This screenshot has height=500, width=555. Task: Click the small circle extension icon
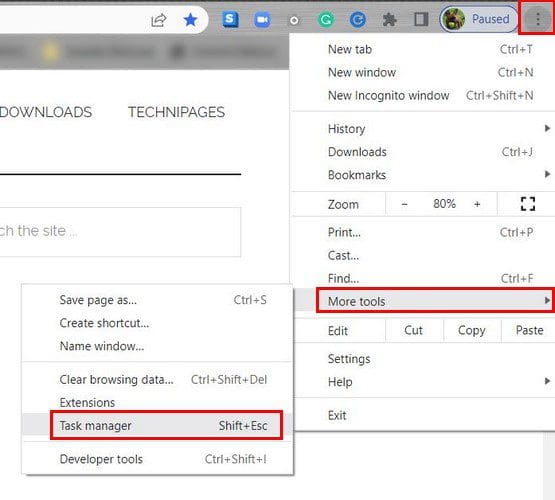point(294,21)
